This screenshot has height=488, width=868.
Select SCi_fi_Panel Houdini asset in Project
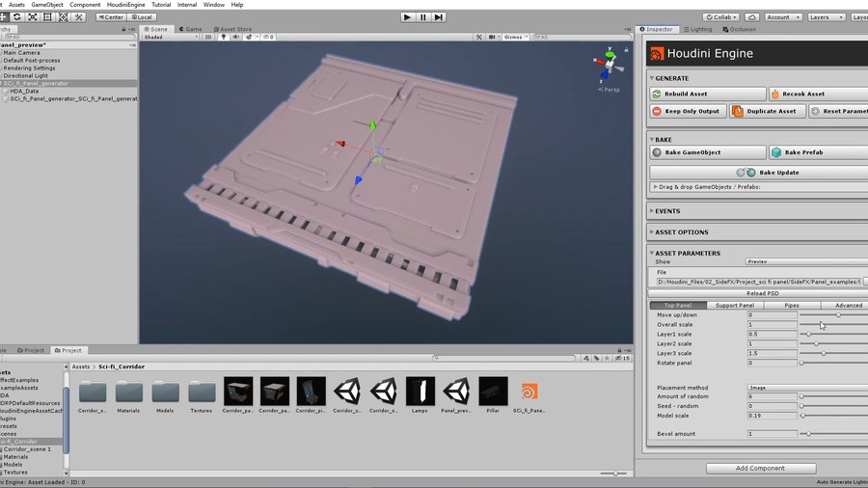pyautogui.click(x=529, y=395)
